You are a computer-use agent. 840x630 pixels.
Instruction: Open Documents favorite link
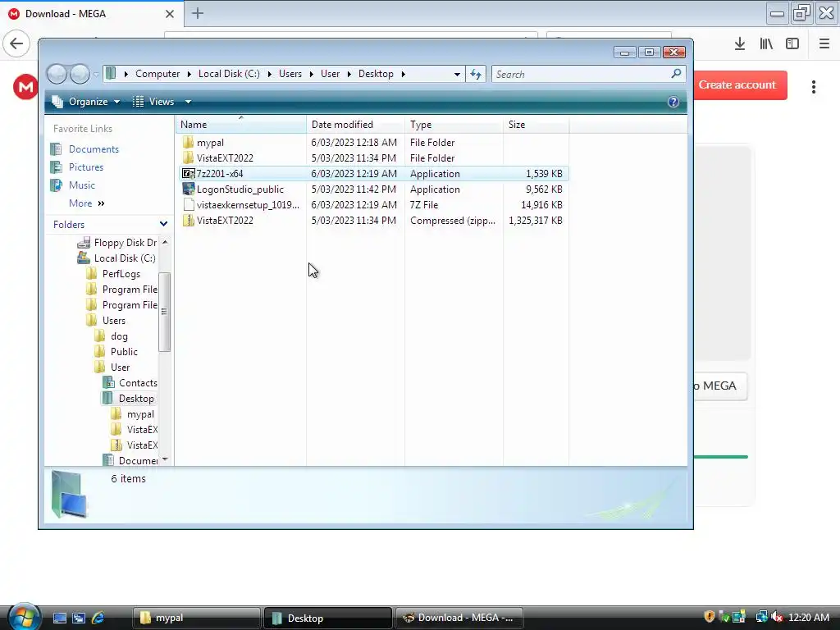(94, 149)
